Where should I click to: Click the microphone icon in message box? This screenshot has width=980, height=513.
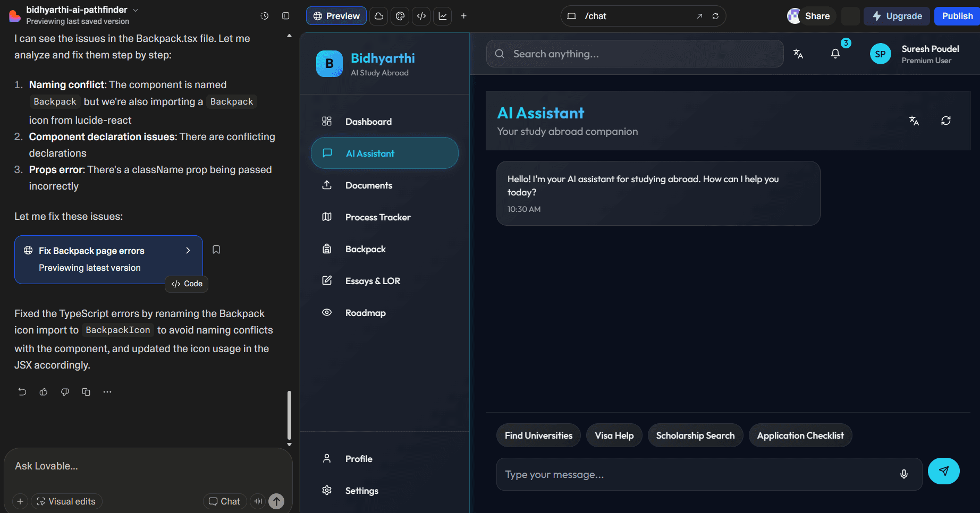[904, 474]
